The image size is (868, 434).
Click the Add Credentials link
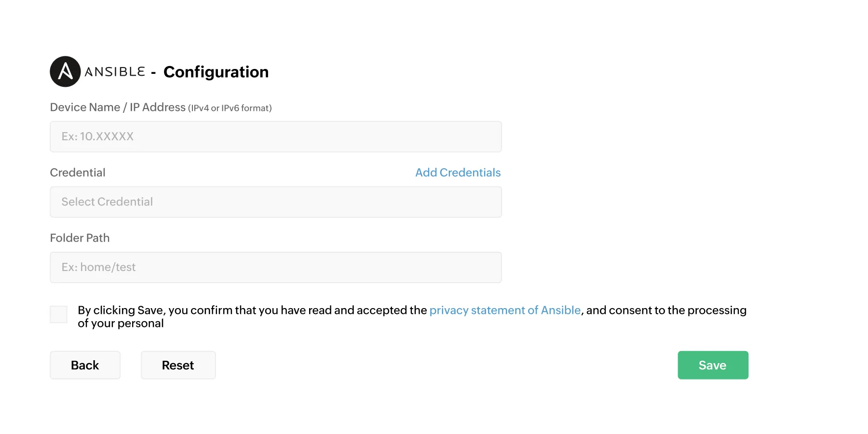tap(457, 172)
